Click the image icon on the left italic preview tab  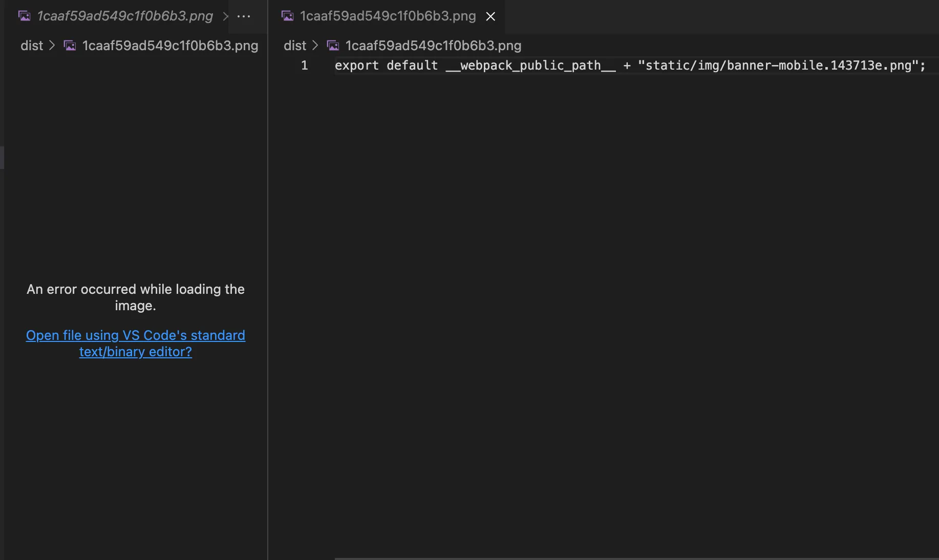24,16
